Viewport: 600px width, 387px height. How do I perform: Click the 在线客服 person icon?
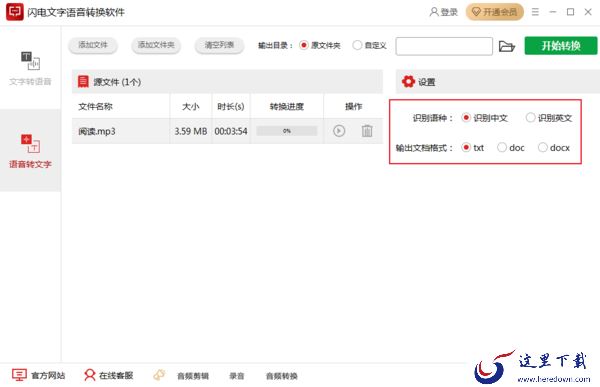90,375
